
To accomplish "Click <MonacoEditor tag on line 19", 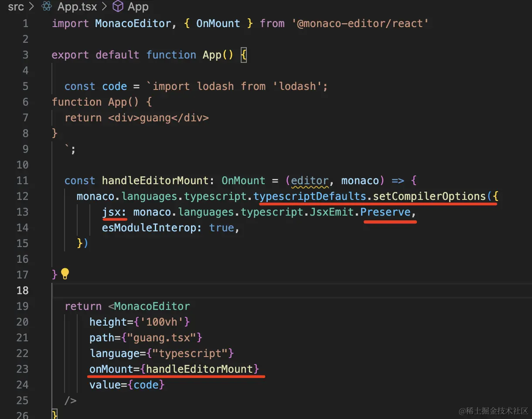I will pos(149,306).
